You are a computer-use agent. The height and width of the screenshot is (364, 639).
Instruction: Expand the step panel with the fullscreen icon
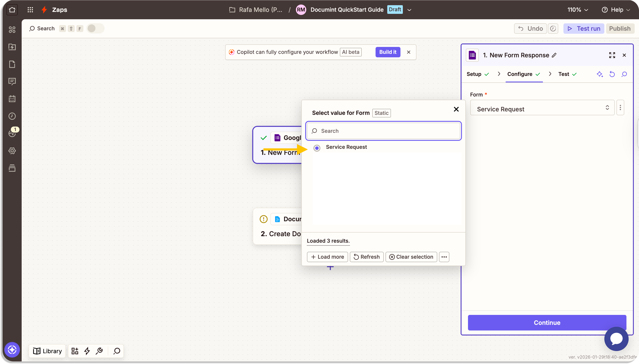coord(612,55)
